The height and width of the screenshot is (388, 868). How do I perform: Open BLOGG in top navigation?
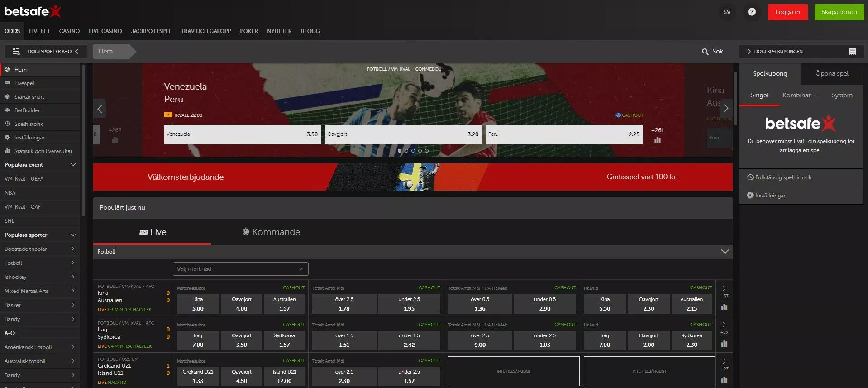tap(310, 31)
